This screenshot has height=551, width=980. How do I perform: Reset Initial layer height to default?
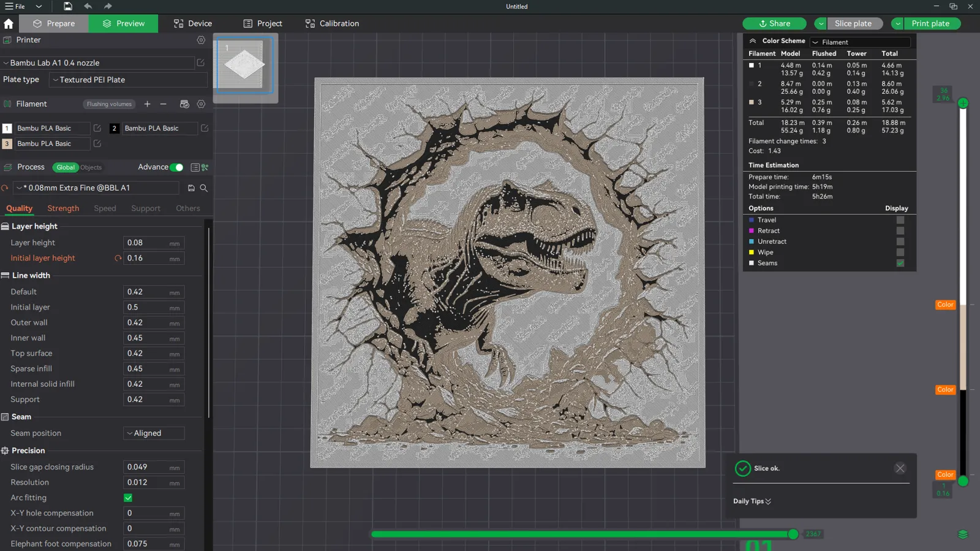pos(118,258)
